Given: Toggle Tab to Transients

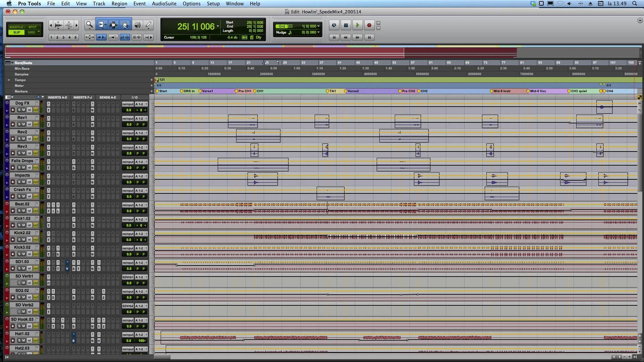Looking at the screenshot, I should 101,37.
